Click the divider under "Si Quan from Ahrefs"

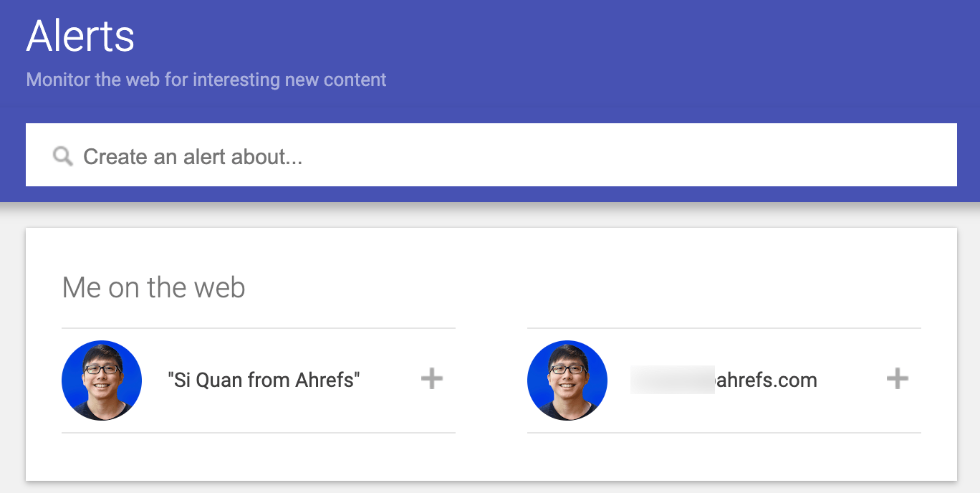click(258, 433)
